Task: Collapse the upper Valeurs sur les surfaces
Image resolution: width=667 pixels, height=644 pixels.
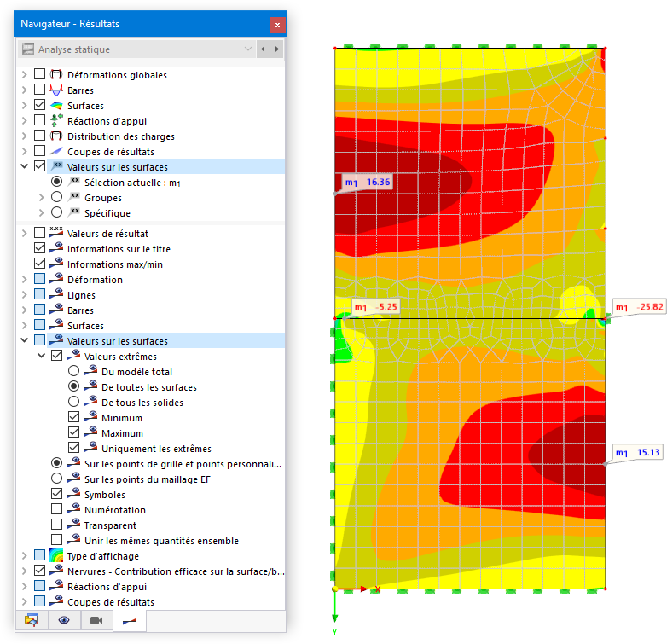Action: click(x=25, y=166)
